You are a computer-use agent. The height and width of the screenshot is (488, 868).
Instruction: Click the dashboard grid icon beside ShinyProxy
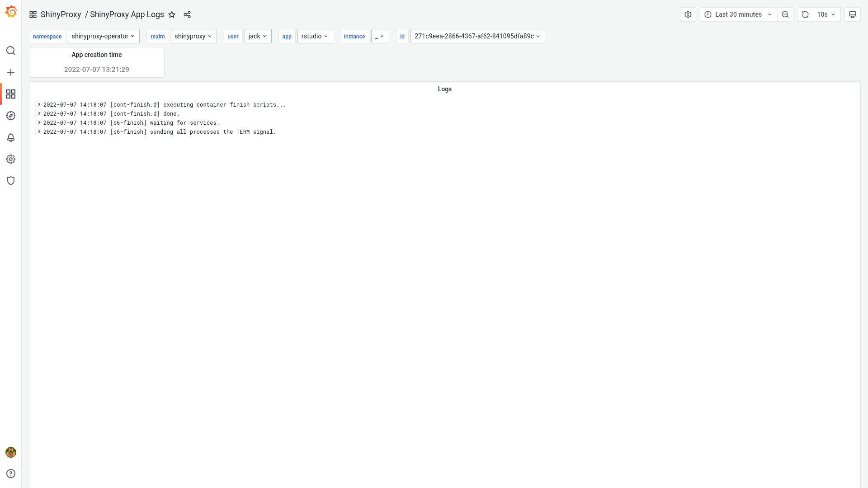pyautogui.click(x=33, y=14)
